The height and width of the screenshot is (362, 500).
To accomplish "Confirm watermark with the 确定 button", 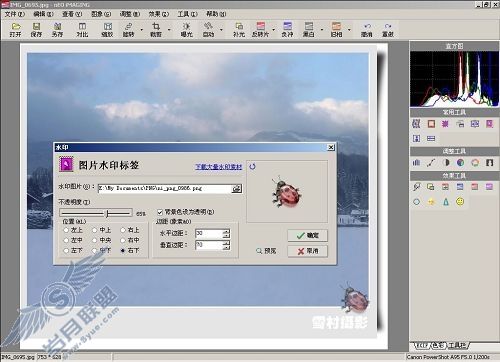I will [307, 235].
